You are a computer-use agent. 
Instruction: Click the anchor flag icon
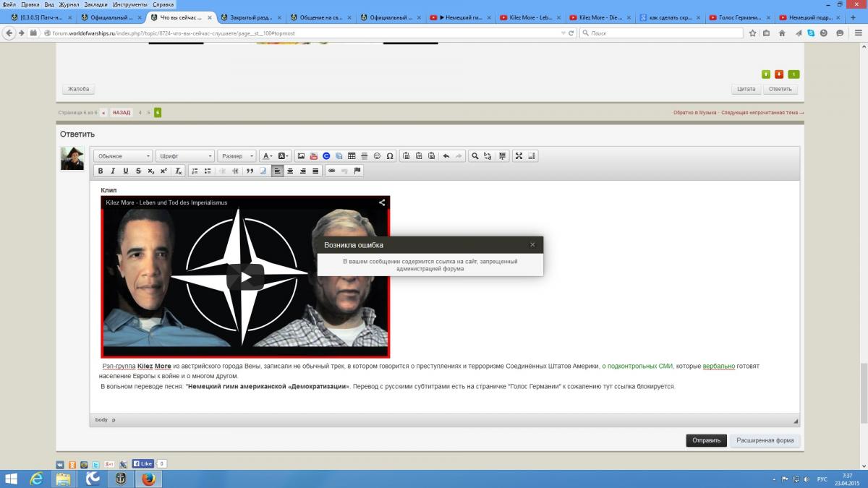(357, 171)
